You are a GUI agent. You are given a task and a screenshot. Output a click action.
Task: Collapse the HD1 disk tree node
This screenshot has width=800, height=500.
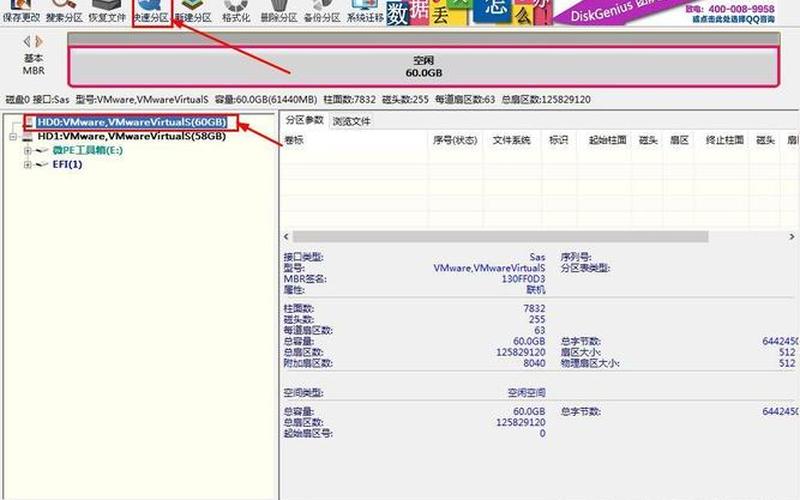[x=13, y=137]
